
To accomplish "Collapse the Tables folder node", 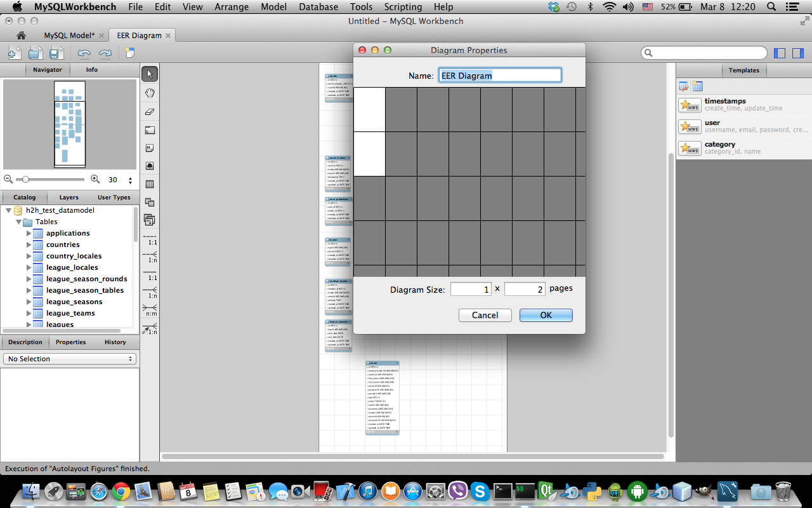I will [18, 222].
